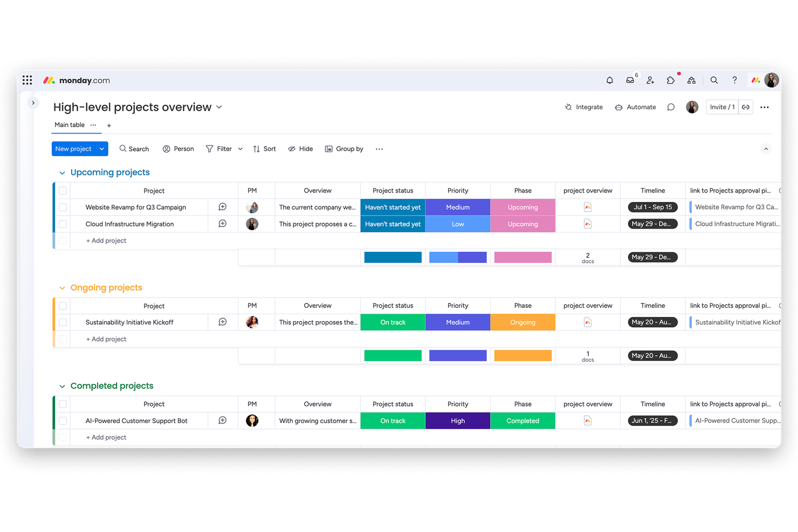Click the Jul 1 - Sep 15 timeline pill
The height and width of the screenshot is (532, 798).
(652, 207)
